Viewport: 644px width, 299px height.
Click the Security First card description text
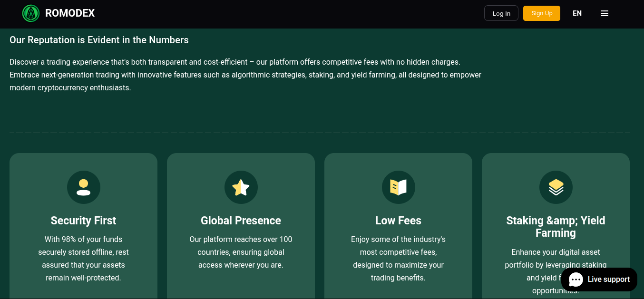84,258
